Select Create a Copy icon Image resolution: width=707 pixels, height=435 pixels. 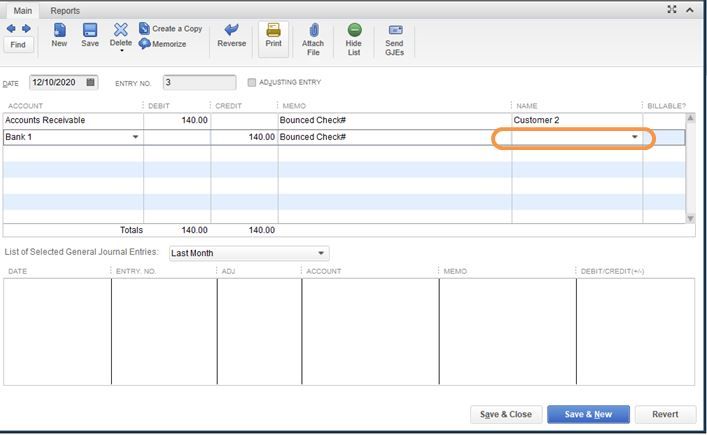coord(144,28)
